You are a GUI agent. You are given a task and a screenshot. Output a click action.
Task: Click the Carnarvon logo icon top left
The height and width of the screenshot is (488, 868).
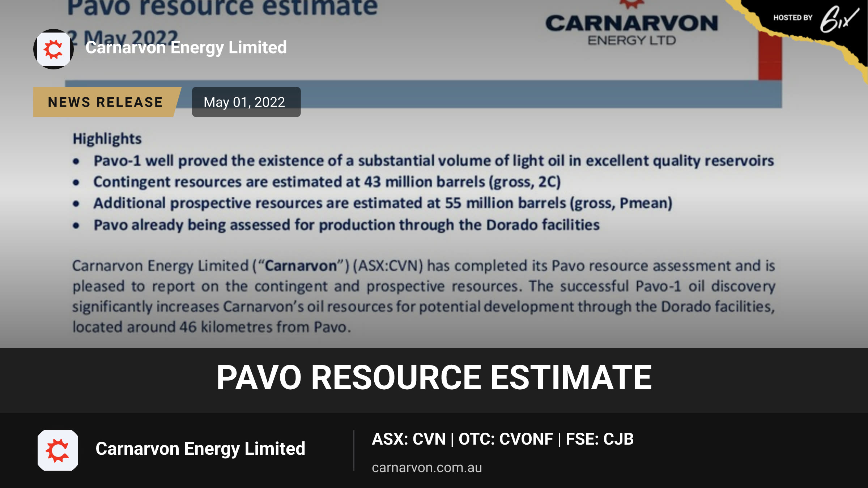click(54, 49)
